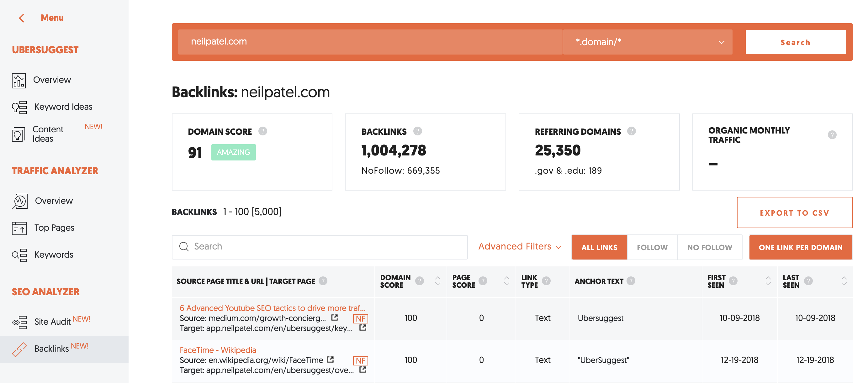Click backlinks count 1,004,278

(x=394, y=150)
